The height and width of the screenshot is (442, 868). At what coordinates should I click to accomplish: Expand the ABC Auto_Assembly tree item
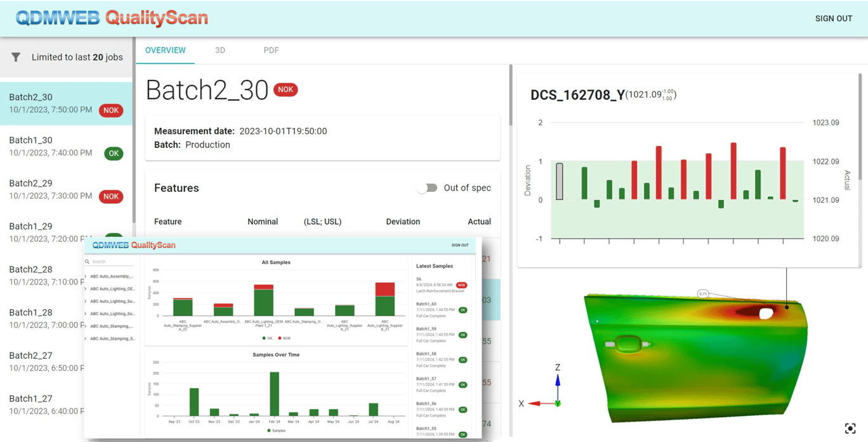pyautogui.click(x=86, y=277)
